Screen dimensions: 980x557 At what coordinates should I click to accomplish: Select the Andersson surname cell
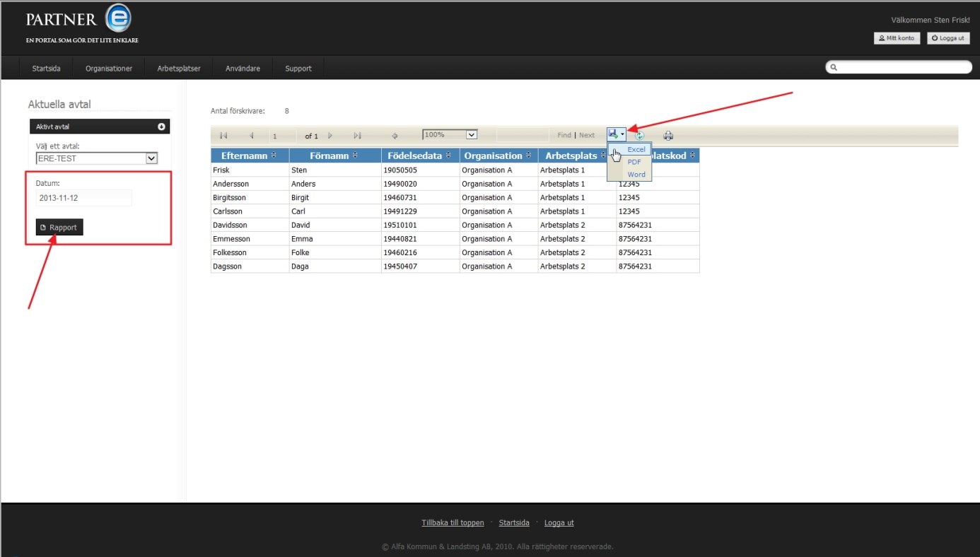pos(250,184)
